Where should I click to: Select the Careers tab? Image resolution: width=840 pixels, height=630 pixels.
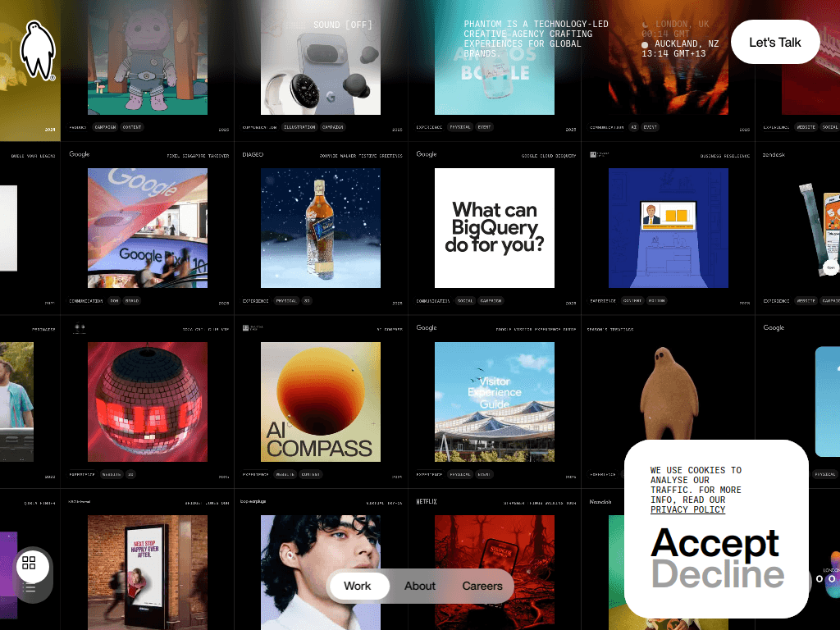(482, 586)
